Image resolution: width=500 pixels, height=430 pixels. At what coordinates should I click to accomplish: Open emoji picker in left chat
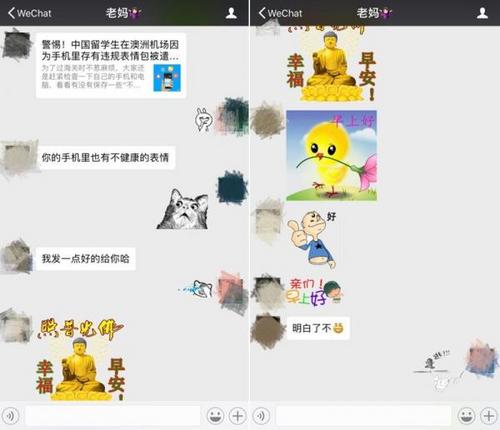coord(215,416)
